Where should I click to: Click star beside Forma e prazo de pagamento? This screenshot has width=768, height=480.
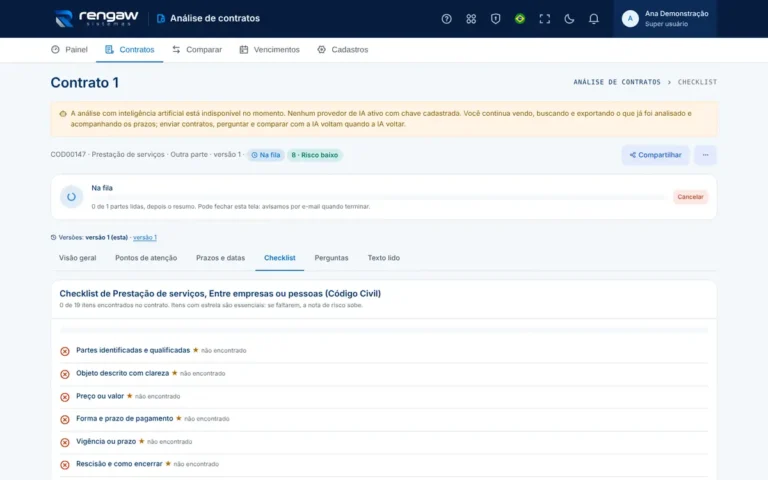click(179, 418)
